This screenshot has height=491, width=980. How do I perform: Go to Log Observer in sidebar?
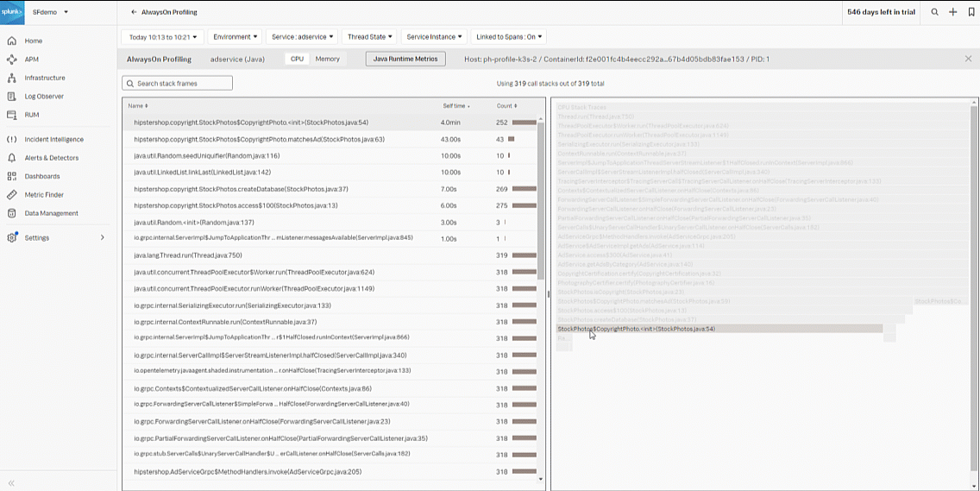pos(44,96)
